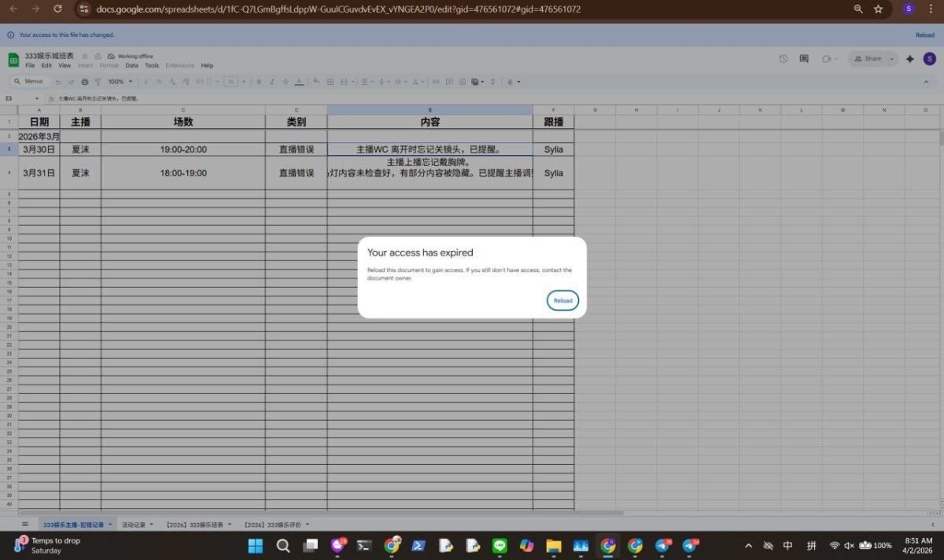Viewport: 944px width, 560px height.
Task: Open the Share button dropdown arrow
Action: (891, 59)
